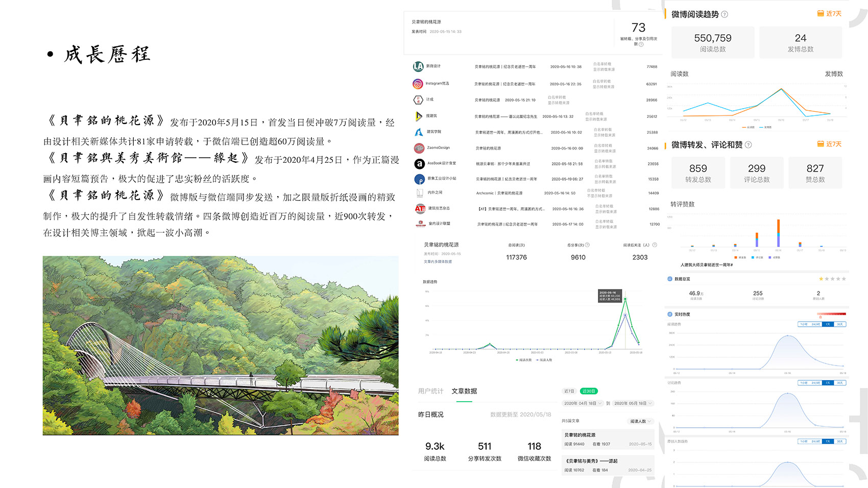This screenshot has width=868, height=488.
Task: Click calendar icon next to 微博阅读趋势 近7天
Action: 821,13
